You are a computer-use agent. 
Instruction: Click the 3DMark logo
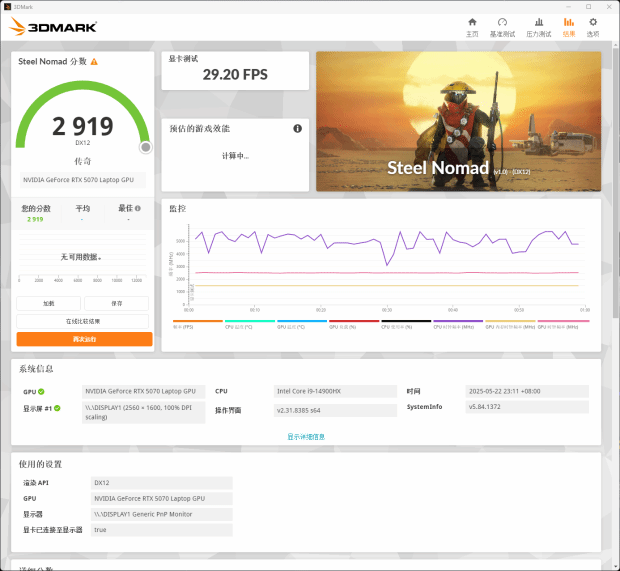pyautogui.click(x=53, y=26)
